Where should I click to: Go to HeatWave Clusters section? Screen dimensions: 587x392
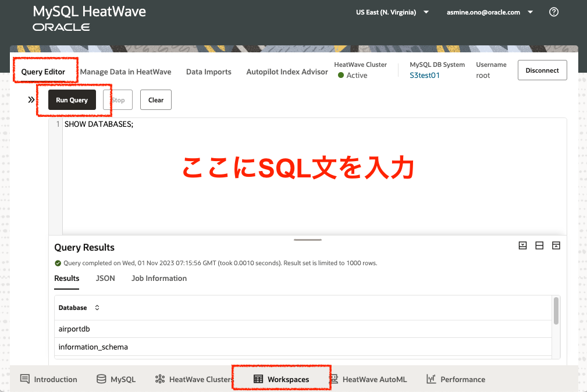point(201,379)
